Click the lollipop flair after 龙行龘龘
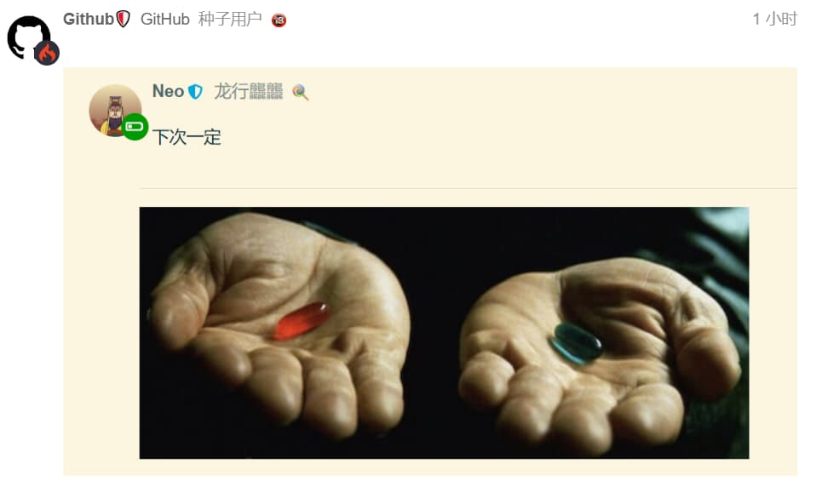828x504 pixels. click(x=300, y=92)
